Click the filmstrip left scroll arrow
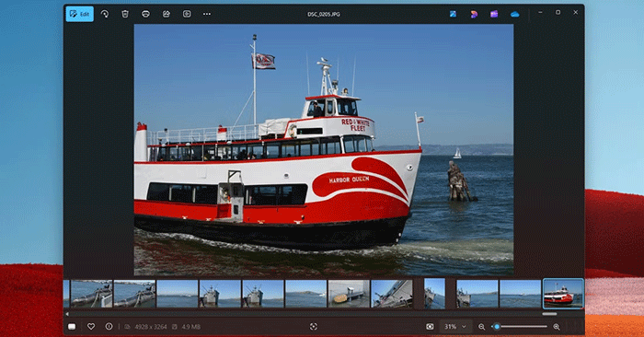Screen dimensions: 644x337 click(67, 314)
